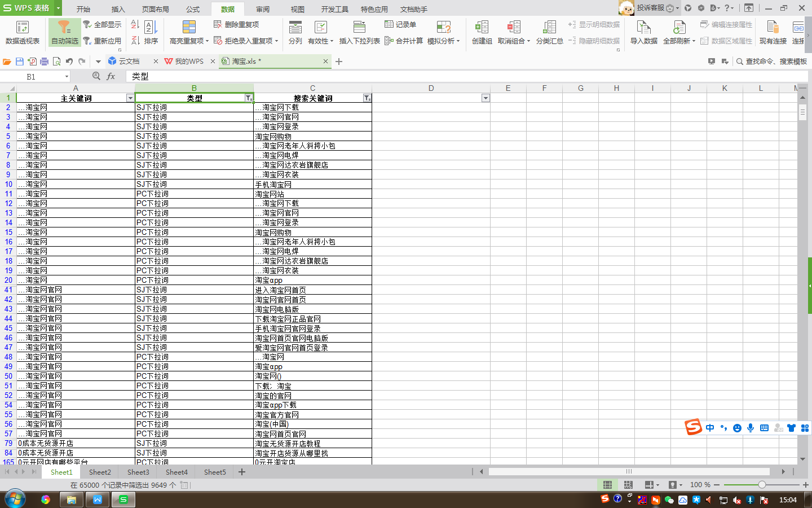Sort ascending with the A-Z icon
This screenshot has height=508, width=812.
coord(135,24)
